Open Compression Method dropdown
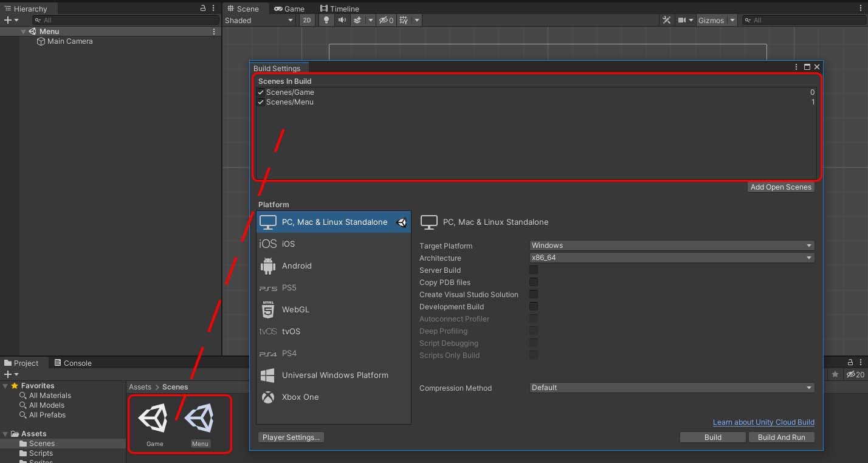 (x=672, y=388)
